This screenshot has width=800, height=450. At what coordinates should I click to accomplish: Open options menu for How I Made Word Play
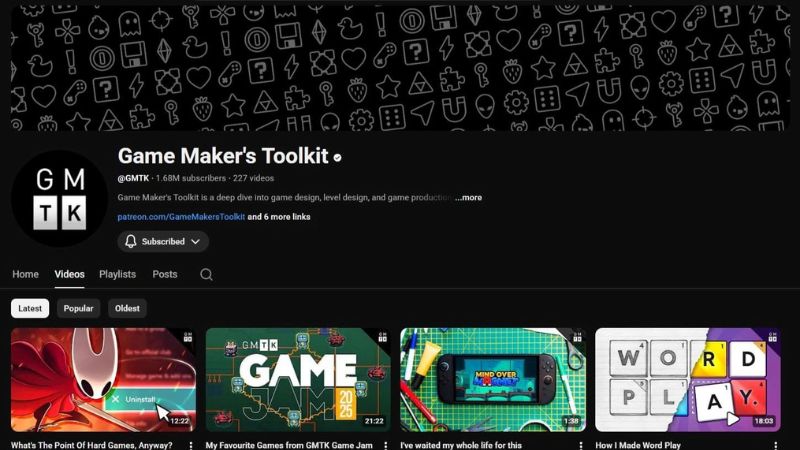pyautogui.click(x=776, y=445)
